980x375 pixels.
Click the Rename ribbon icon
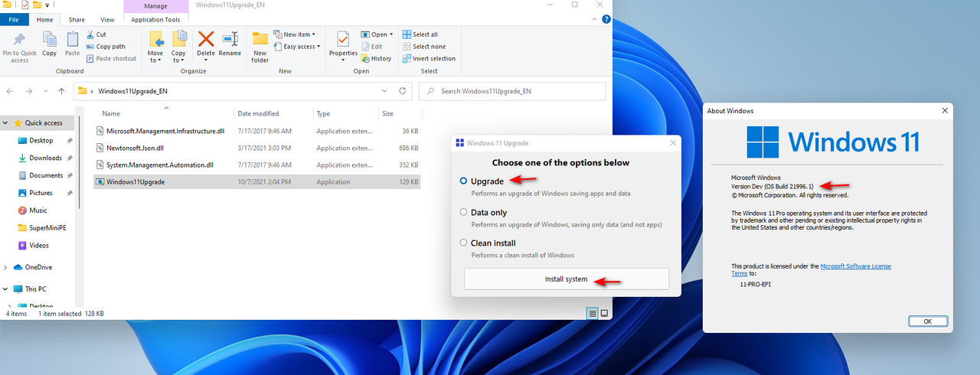click(x=230, y=44)
